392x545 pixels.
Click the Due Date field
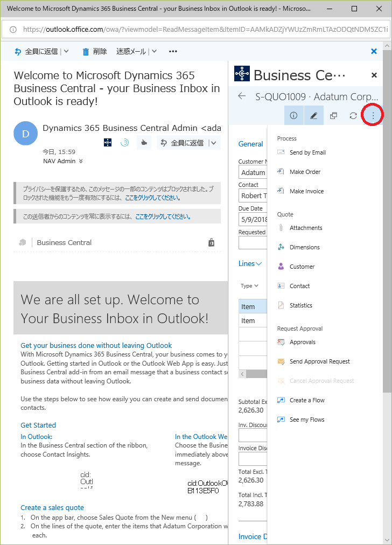tap(253, 219)
